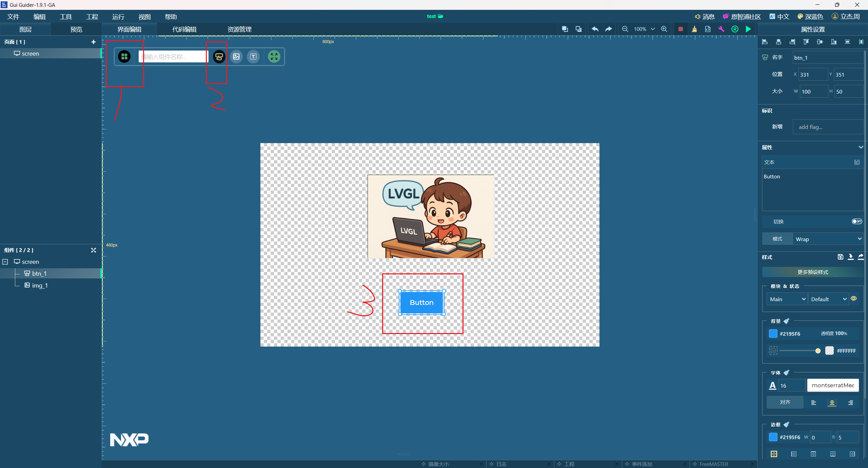Click the background gradient slider handle
868x468 pixels.
(x=818, y=351)
